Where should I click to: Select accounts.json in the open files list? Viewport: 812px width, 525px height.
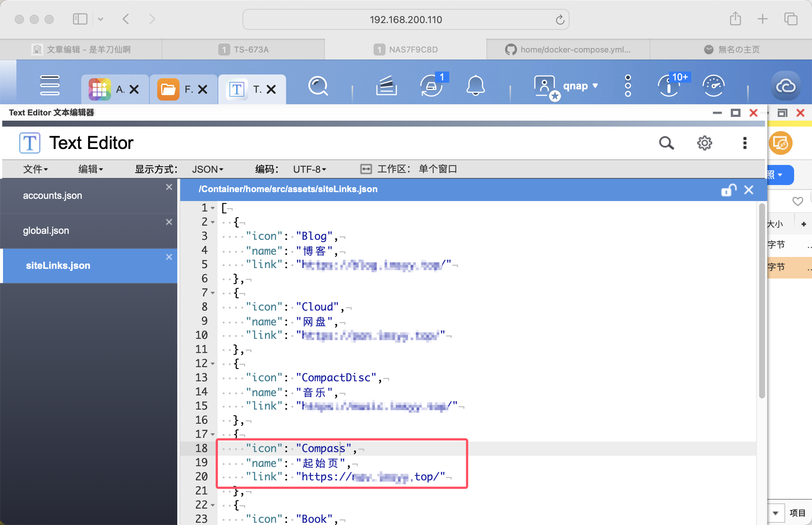click(x=89, y=196)
